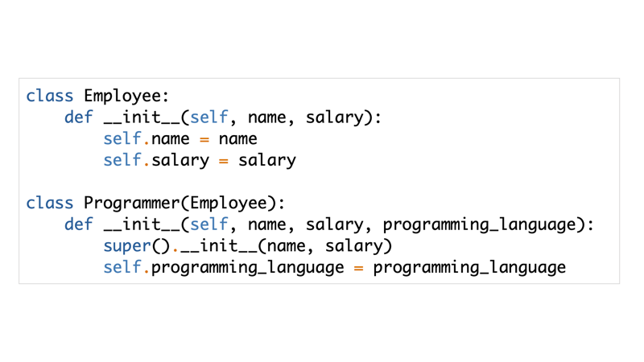Click the orange equals after self.salary
This screenshot has width=644, height=362.
(x=224, y=162)
